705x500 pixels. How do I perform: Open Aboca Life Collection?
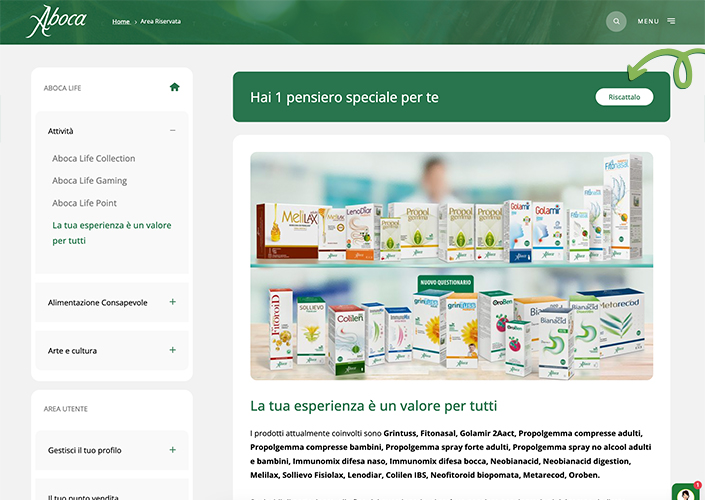[94, 158]
